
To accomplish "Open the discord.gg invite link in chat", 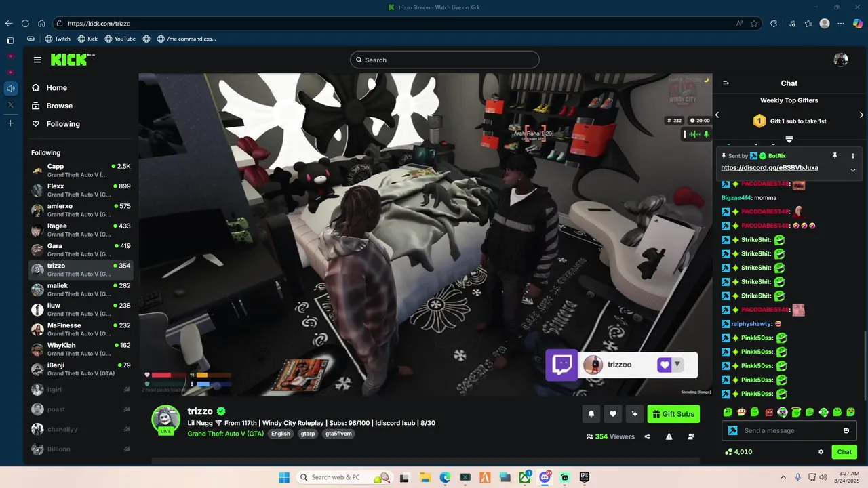I will pos(770,167).
